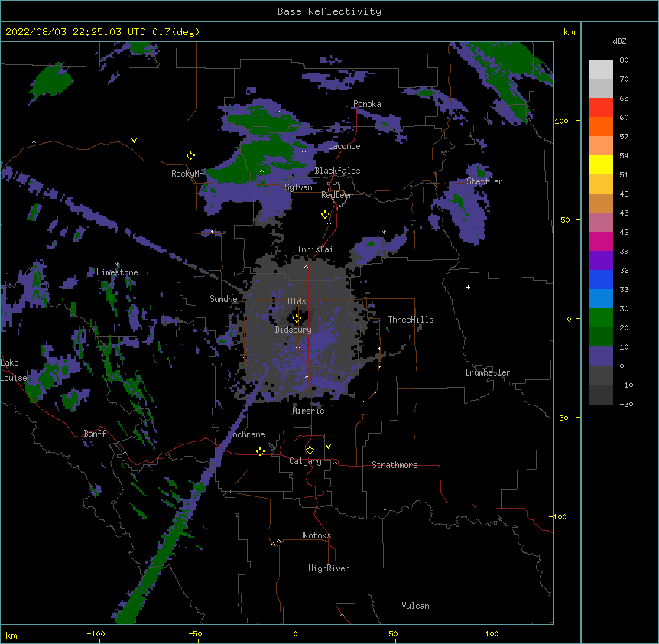Select the Lake Louise label
The image size is (659, 644).
click(13, 370)
